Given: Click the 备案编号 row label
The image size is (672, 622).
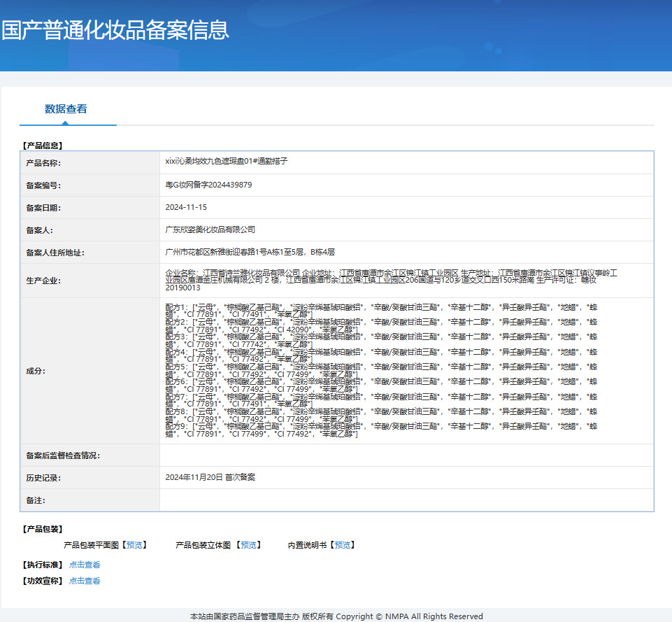Looking at the screenshot, I should 43,185.
